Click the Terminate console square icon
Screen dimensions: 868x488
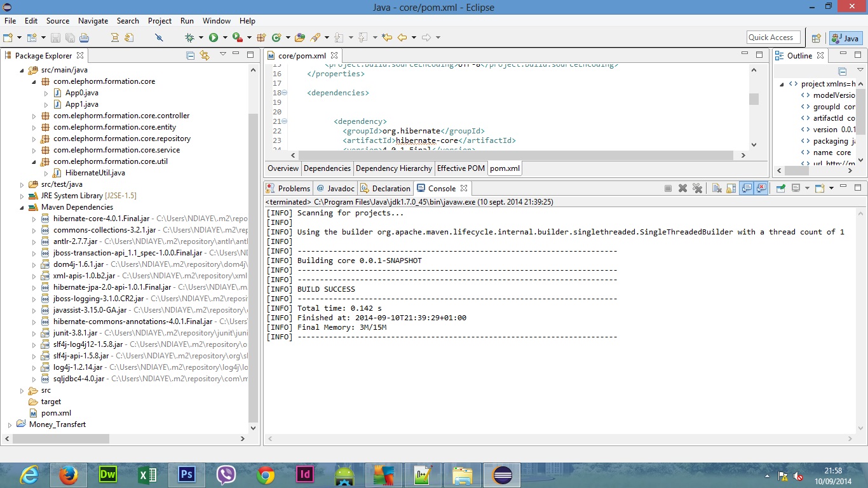click(x=668, y=188)
